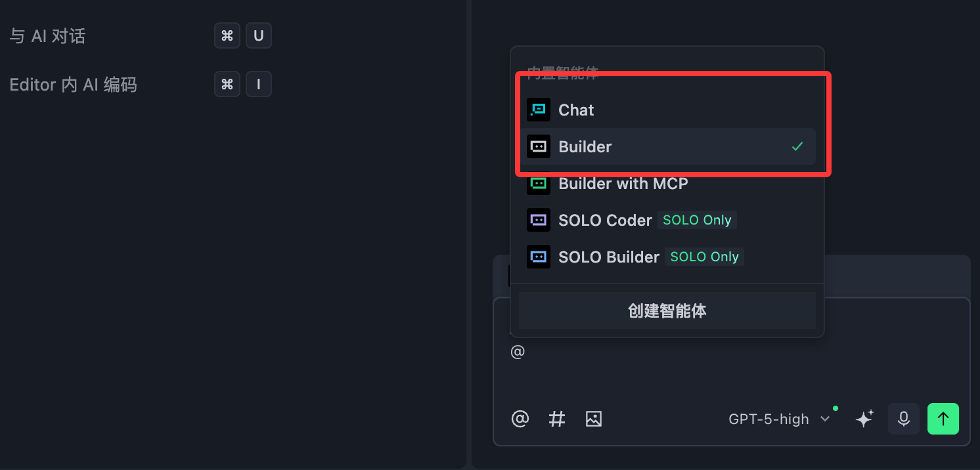Click the Editor 内 AI 编码 label

click(73, 85)
